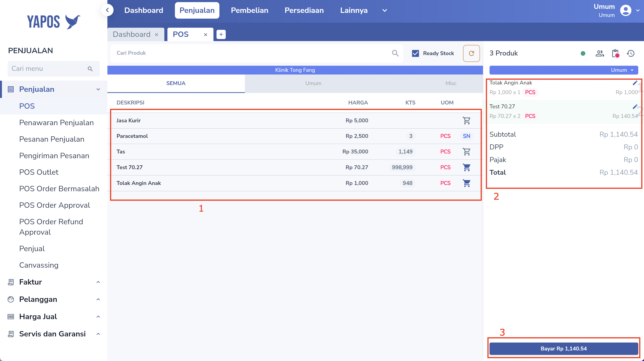Open Dashboard in the top navigation
This screenshot has width=644, height=361.
[144, 10]
